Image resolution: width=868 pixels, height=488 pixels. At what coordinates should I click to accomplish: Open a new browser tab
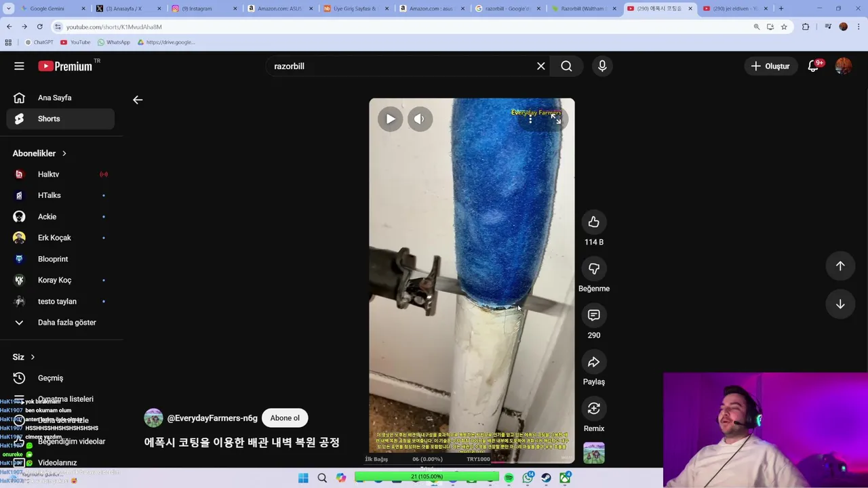click(781, 8)
